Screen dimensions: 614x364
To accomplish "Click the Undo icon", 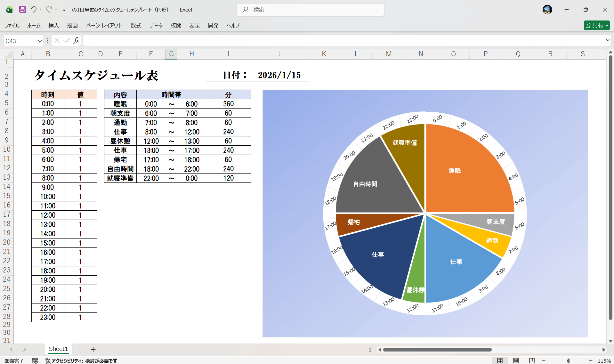I will 34,10.
